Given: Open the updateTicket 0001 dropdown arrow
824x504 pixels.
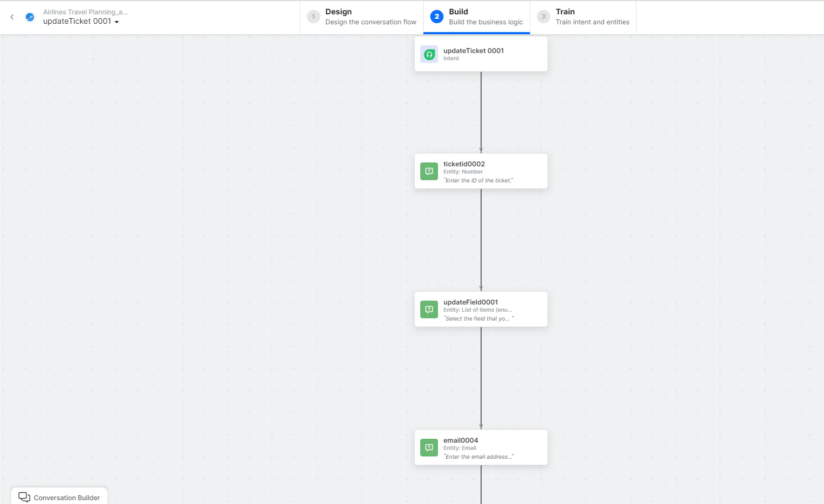Looking at the screenshot, I should click(x=116, y=22).
